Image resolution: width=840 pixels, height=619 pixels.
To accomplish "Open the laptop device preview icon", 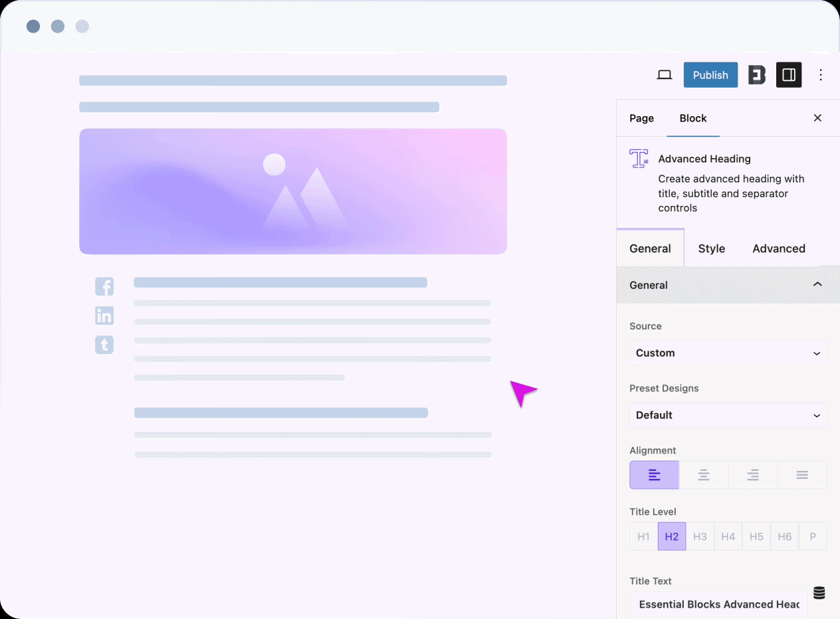I will click(x=665, y=75).
